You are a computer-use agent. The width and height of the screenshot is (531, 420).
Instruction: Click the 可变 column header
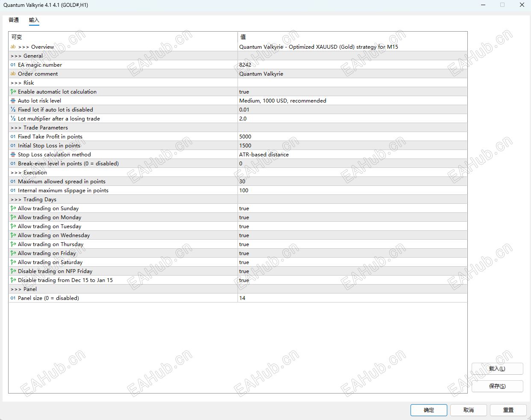point(123,37)
